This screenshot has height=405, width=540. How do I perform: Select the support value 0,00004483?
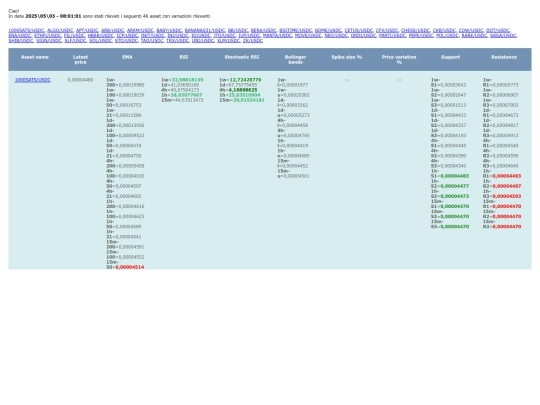point(455,176)
